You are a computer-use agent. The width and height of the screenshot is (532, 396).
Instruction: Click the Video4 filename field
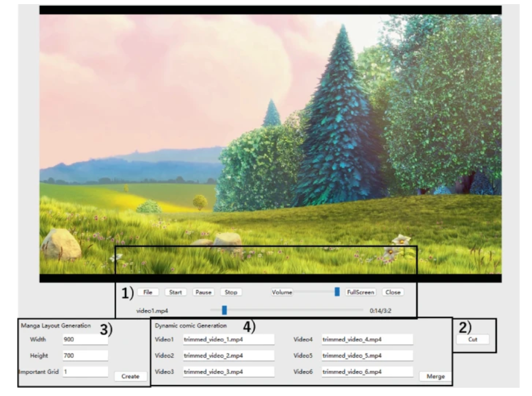click(x=366, y=339)
